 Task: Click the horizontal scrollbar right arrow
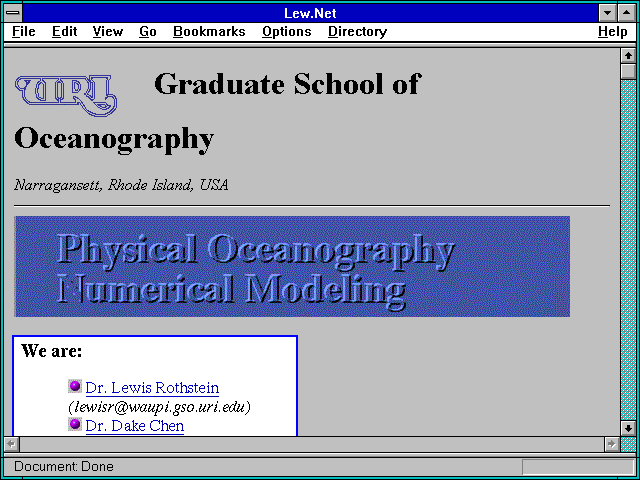[611, 444]
